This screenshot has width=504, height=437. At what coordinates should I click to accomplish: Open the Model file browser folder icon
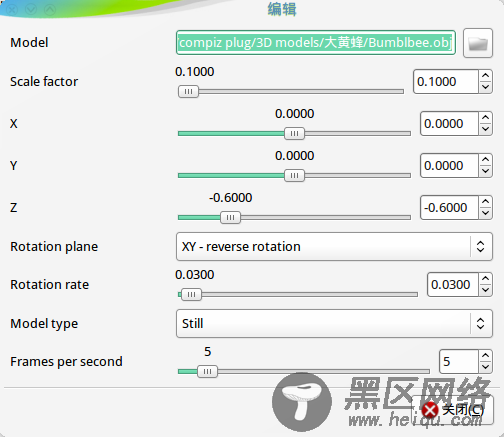[x=478, y=43]
